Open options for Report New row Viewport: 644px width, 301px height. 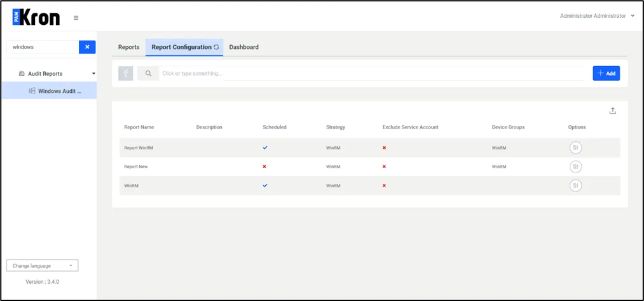576,167
